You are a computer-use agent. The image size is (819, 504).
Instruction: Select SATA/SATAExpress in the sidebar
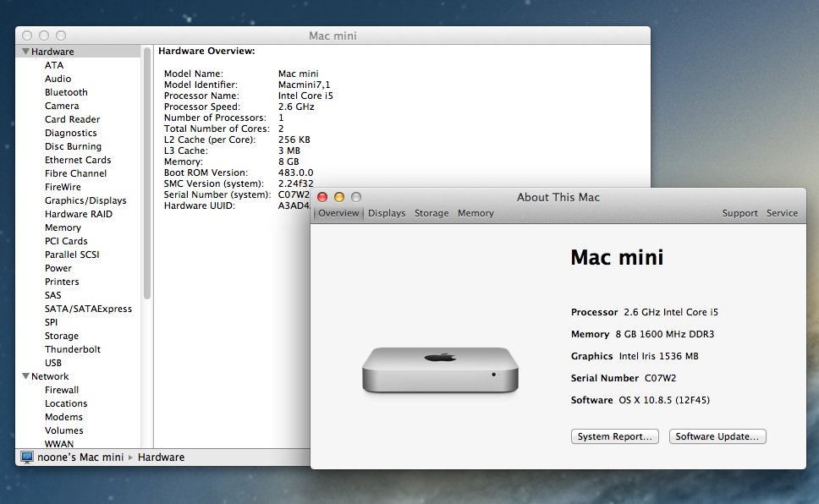pyautogui.click(x=88, y=310)
